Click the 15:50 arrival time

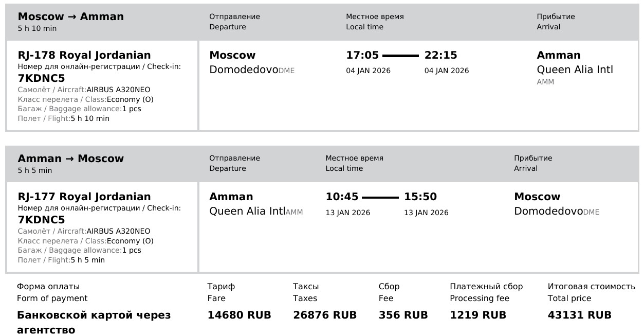[x=420, y=197]
